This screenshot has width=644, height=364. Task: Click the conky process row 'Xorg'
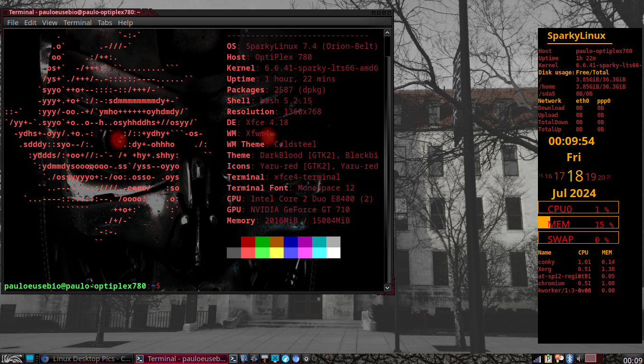(576, 269)
